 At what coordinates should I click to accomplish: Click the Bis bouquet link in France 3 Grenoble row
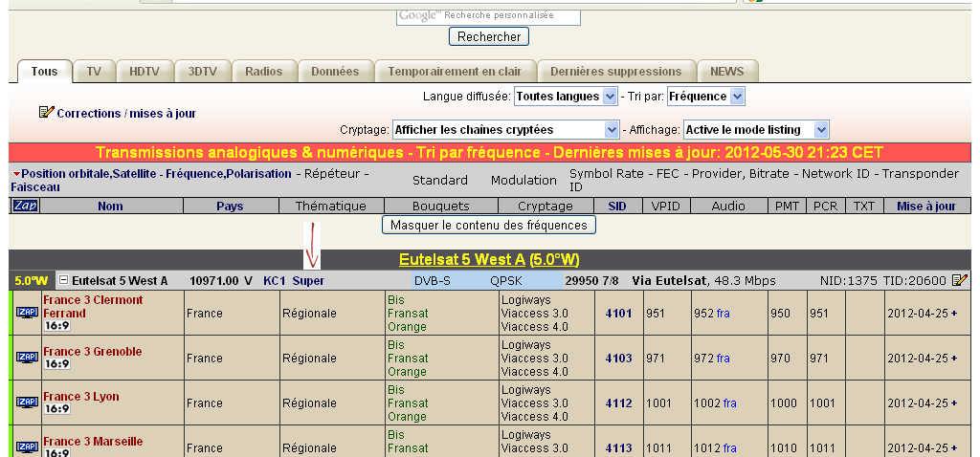point(395,345)
